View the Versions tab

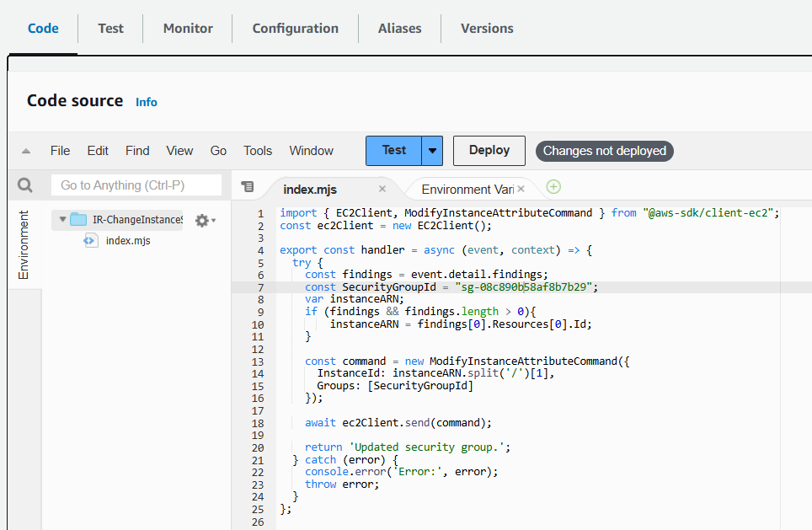[x=488, y=29]
